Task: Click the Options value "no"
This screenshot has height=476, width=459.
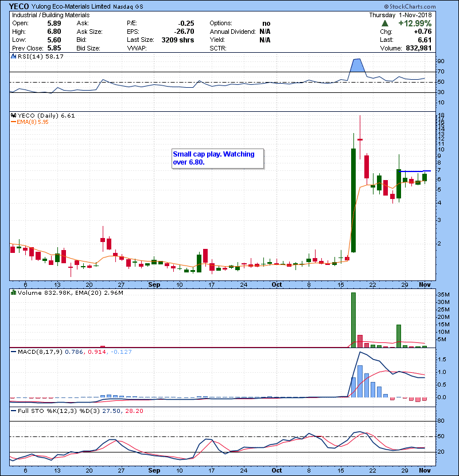Action: pos(266,24)
